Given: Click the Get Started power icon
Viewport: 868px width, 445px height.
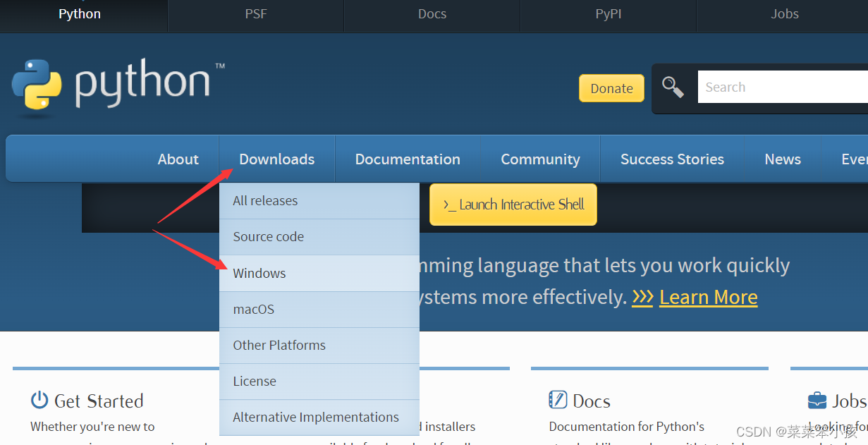Looking at the screenshot, I should pos(39,400).
